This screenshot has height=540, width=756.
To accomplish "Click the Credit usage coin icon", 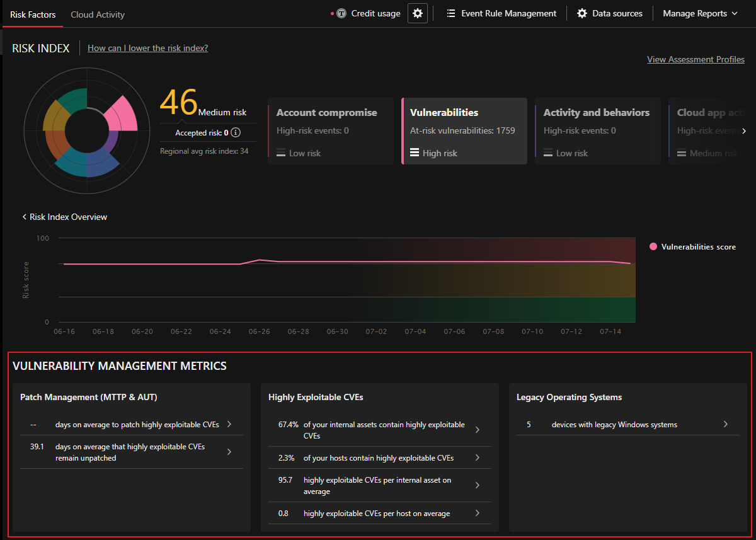I will [341, 13].
